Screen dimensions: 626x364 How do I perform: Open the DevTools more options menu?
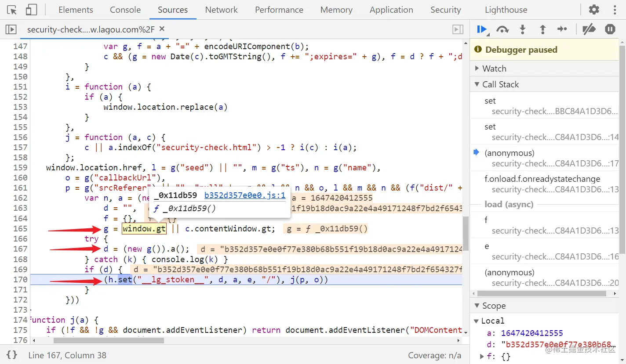615,10
